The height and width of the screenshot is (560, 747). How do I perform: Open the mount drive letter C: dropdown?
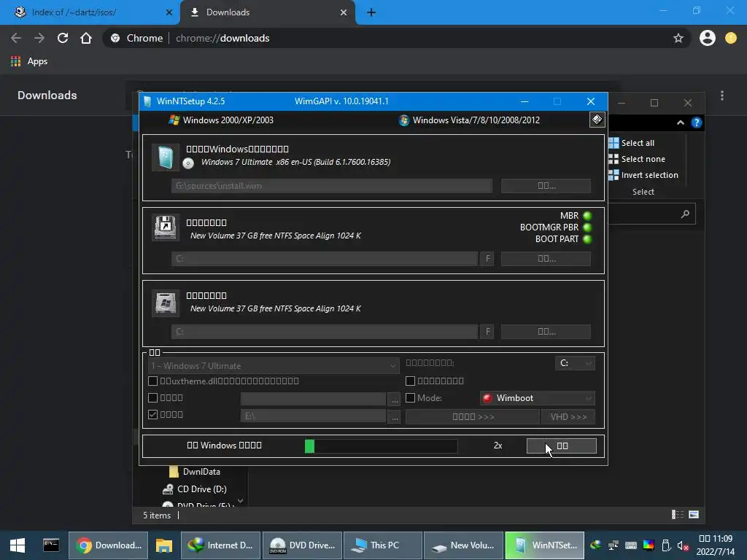[x=575, y=363]
